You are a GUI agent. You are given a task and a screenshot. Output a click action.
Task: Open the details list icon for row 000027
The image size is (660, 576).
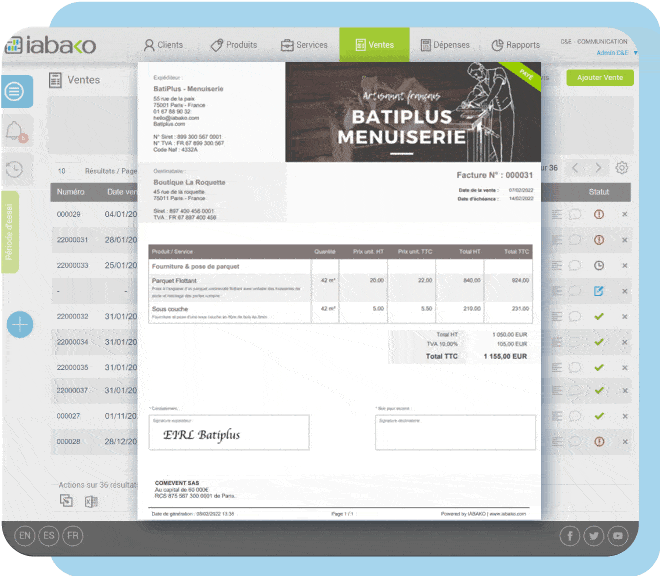556,416
